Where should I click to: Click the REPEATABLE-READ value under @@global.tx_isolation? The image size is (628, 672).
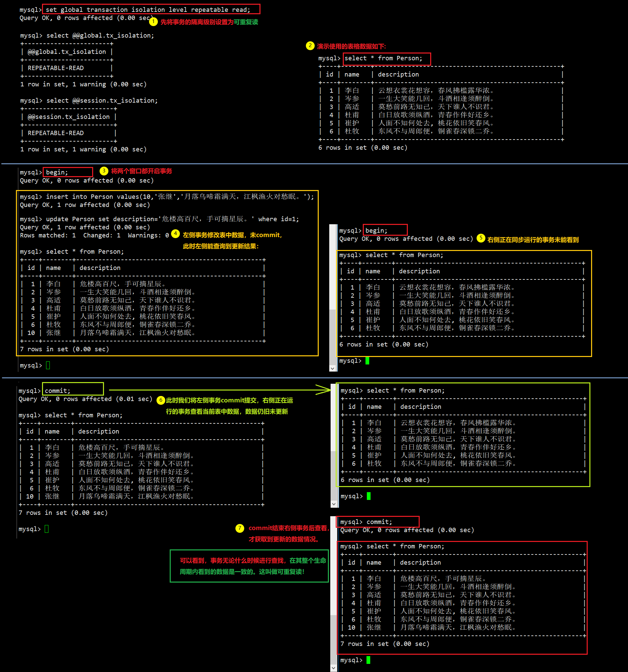click(x=56, y=68)
